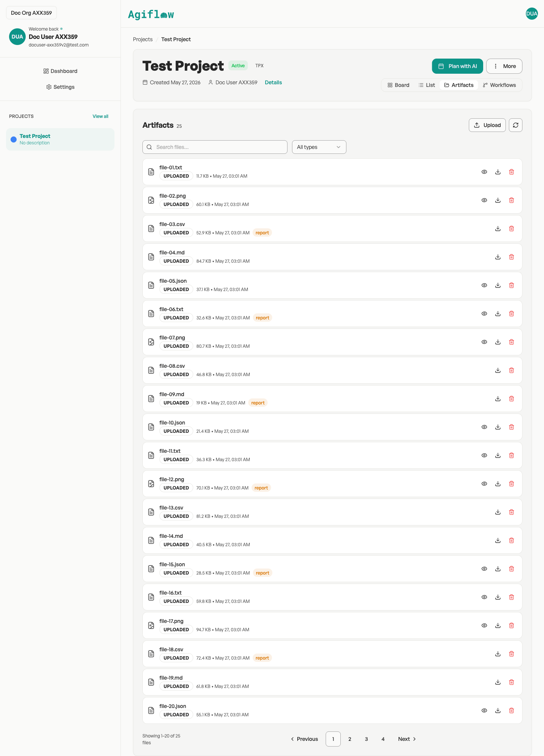Download file-06.txt
This screenshot has width=544, height=756.
click(498, 314)
